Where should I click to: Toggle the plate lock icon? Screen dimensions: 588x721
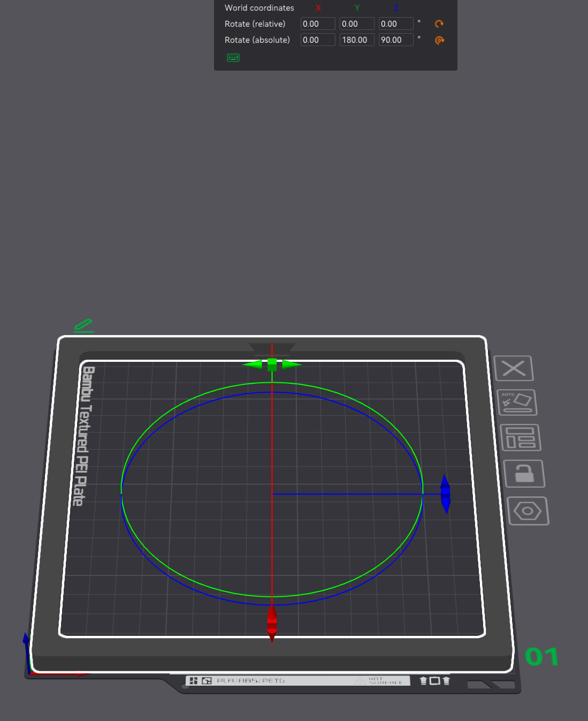[524, 474]
